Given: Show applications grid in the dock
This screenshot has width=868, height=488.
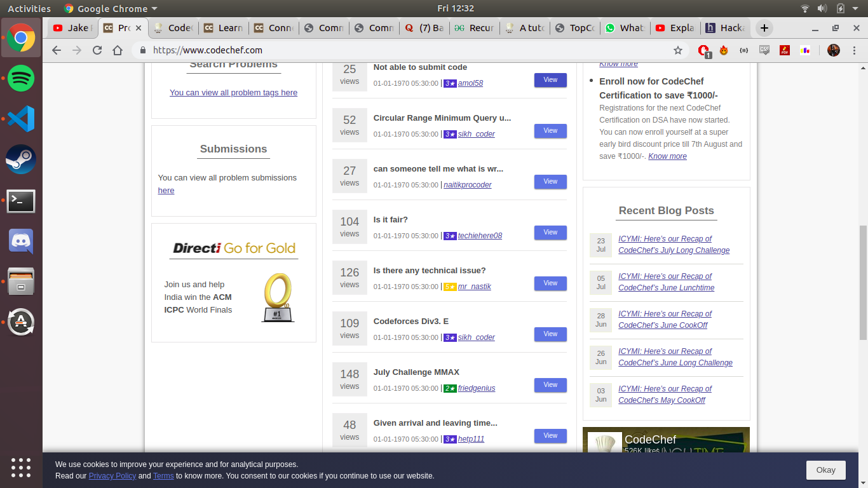Looking at the screenshot, I should [21, 468].
